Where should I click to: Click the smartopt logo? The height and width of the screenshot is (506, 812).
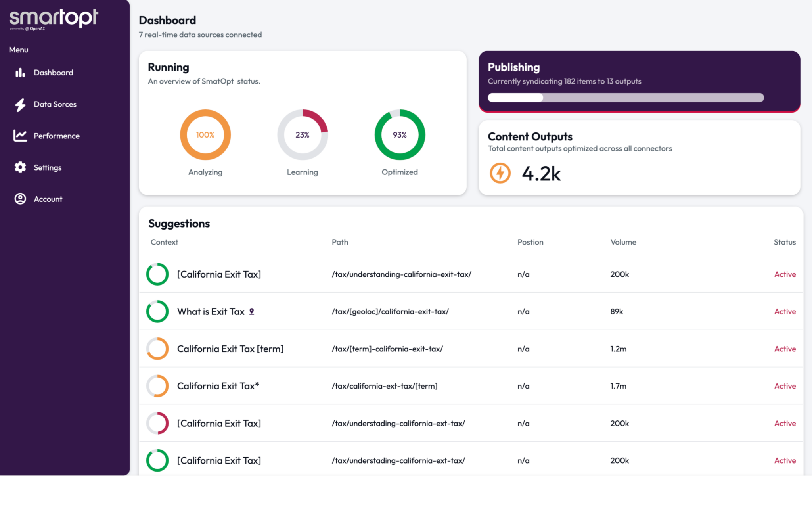coord(54,19)
